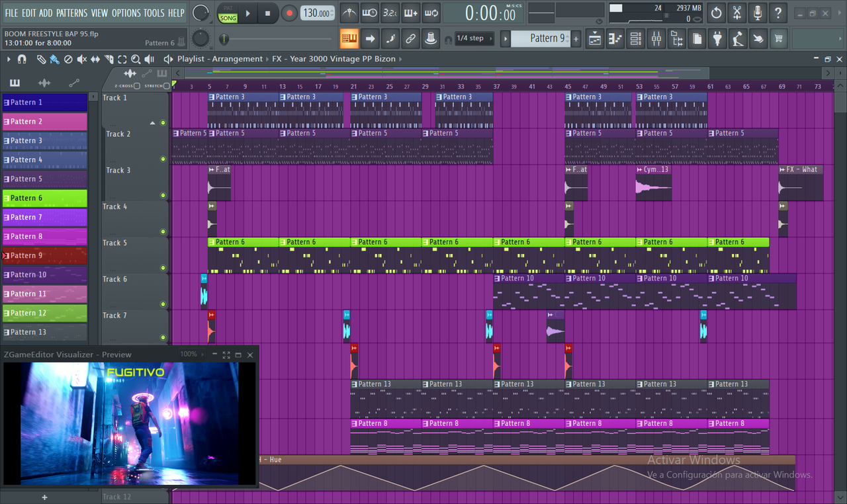847x504 pixels.
Task: Select Pattern 12 in the picker
Action: click(45, 313)
